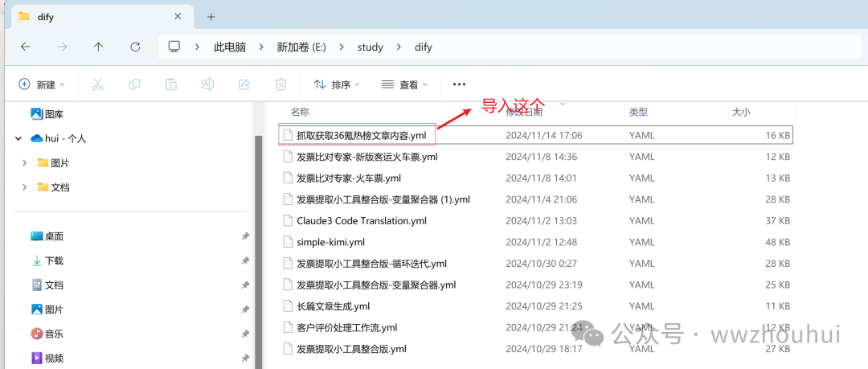The width and height of the screenshot is (868, 369).
Task: Click the Paste clipboard icon
Action: pos(171,84)
